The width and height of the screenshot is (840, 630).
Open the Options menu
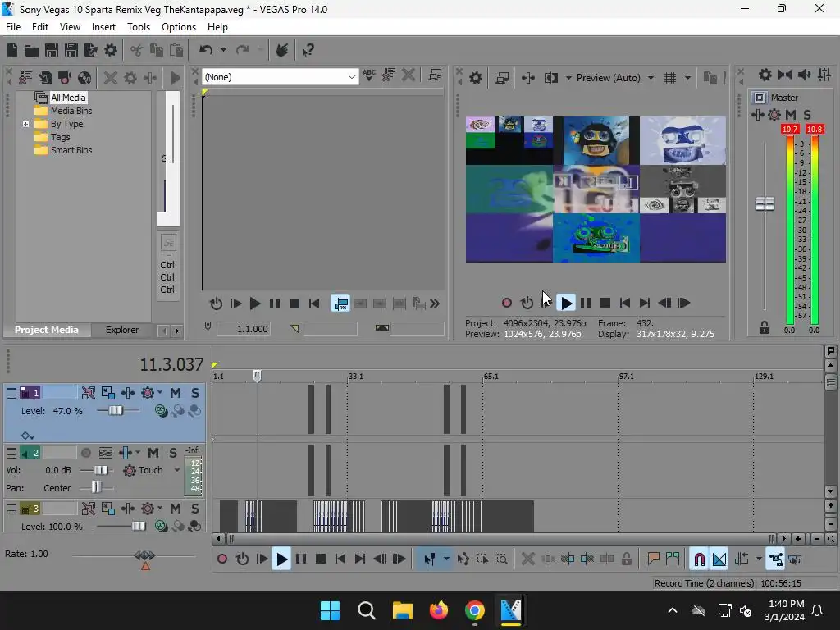click(178, 27)
